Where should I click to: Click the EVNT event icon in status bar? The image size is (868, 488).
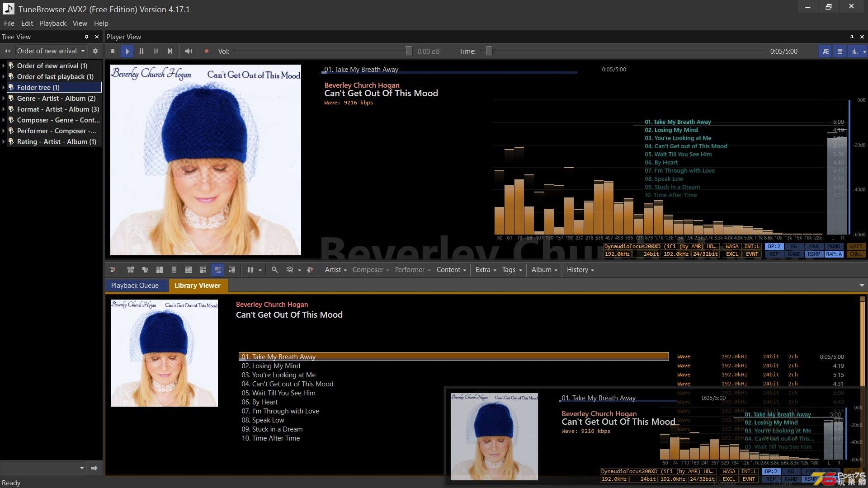pyautogui.click(x=752, y=254)
